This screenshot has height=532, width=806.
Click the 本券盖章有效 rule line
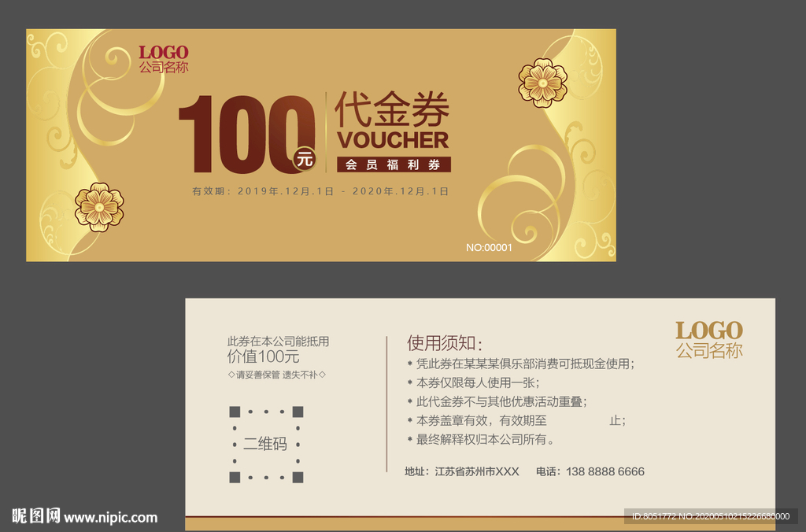[x=516, y=421]
